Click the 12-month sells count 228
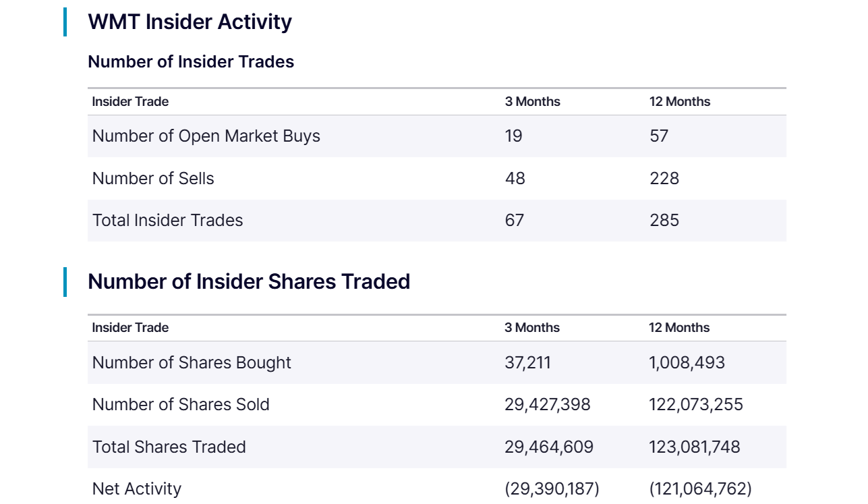Viewport: 868px width, 504px height. click(x=664, y=179)
